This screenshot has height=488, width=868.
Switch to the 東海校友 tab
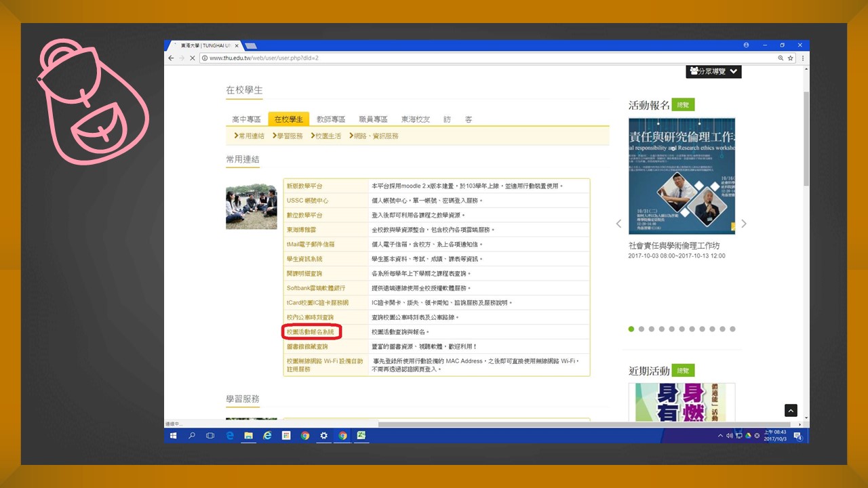[415, 119]
